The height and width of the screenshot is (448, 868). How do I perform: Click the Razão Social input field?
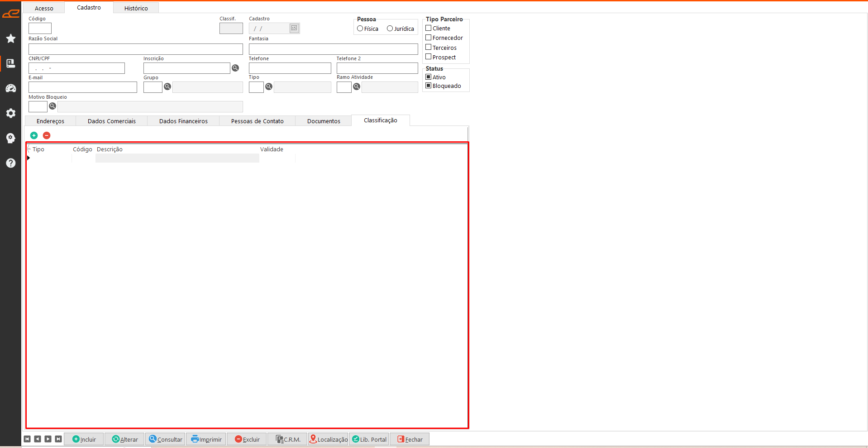tap(135, 49)
